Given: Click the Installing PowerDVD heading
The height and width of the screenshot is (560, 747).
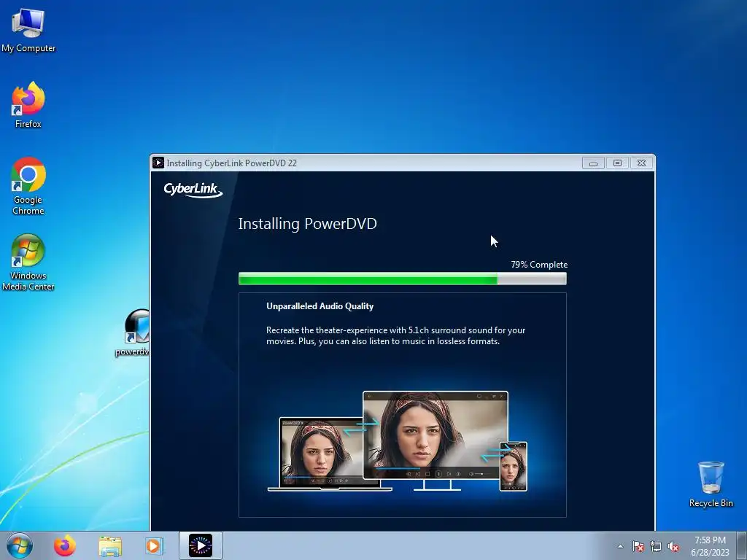Looking at the screenshot, I should point(307,224).
